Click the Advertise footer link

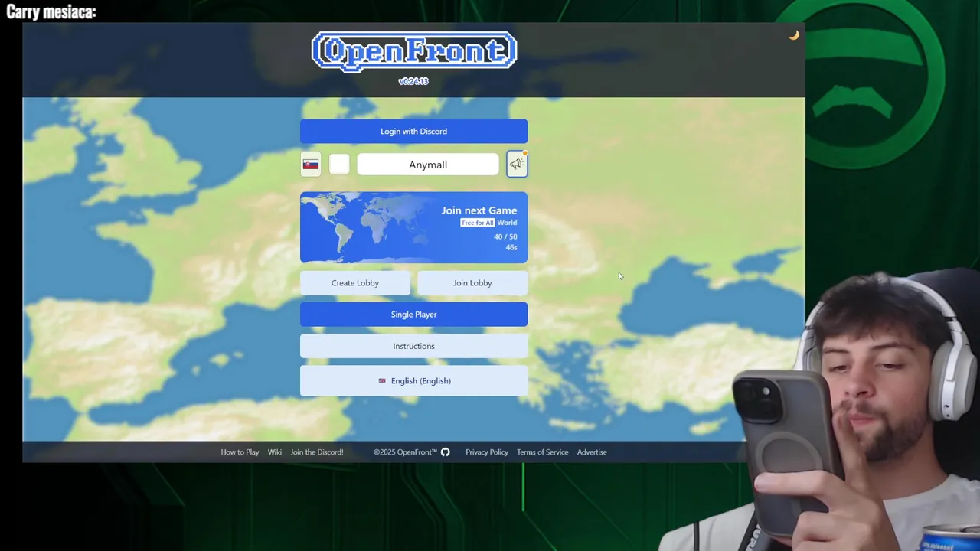(x=592, y=452)
